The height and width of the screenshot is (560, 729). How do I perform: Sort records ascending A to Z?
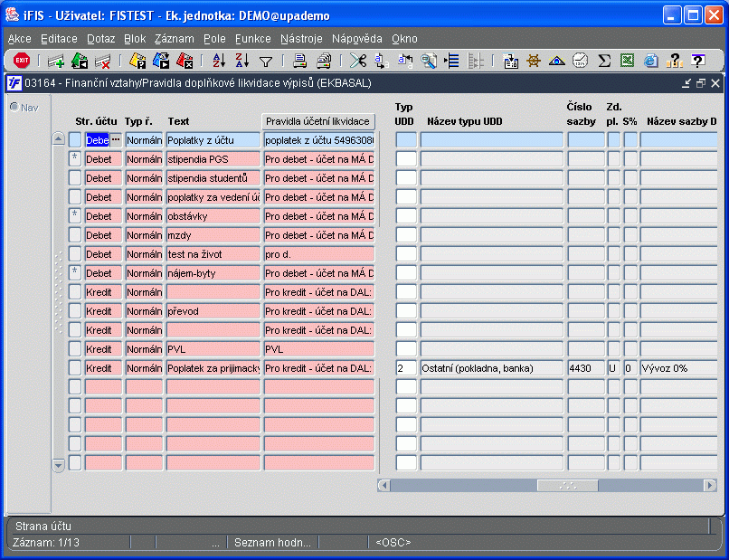tap(219, 61)
